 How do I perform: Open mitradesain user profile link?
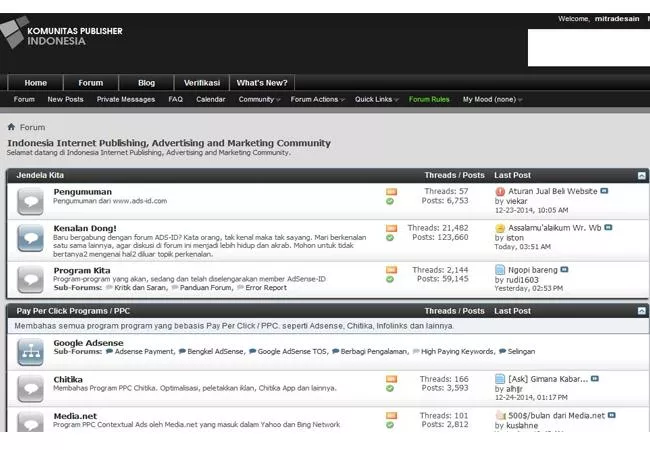coord(617,19)
